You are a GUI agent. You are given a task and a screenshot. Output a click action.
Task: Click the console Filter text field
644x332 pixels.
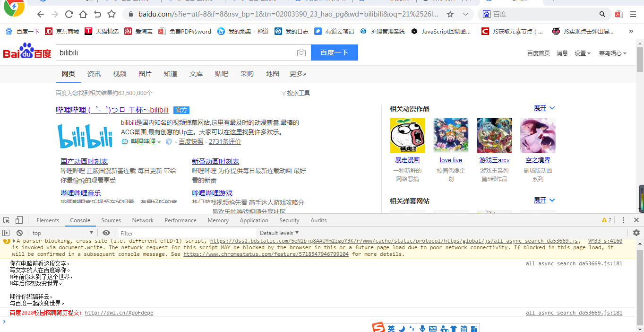[x=187, y=233]
